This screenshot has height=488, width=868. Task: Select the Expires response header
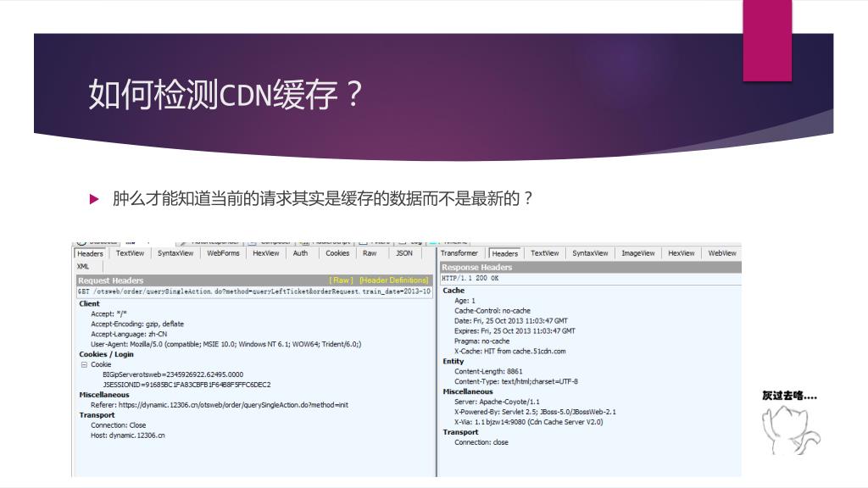click(515, 331)
